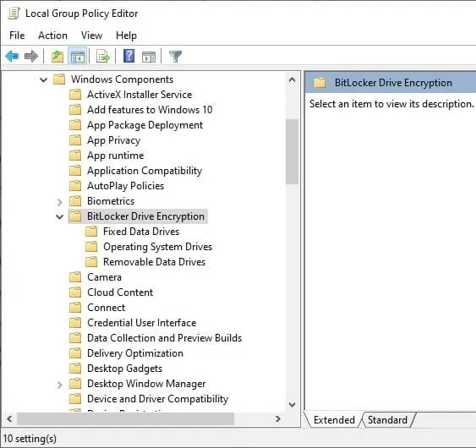Viewport: 476px width, 448px height.
Task: Select the App runtime tree item
Action: point(116,156)
